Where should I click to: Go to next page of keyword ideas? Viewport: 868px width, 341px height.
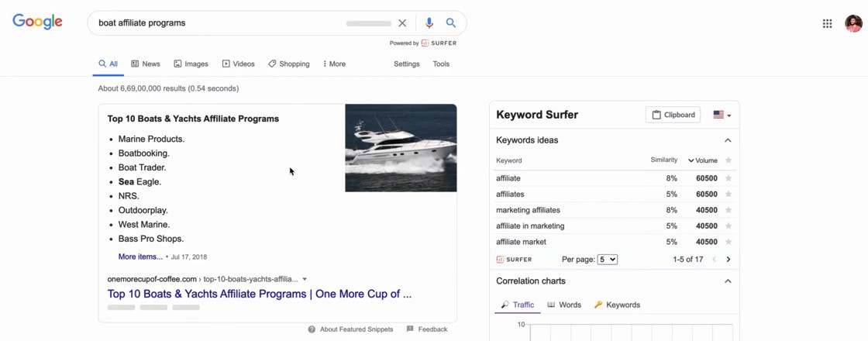pyautogui.click(x=728, y=260)
